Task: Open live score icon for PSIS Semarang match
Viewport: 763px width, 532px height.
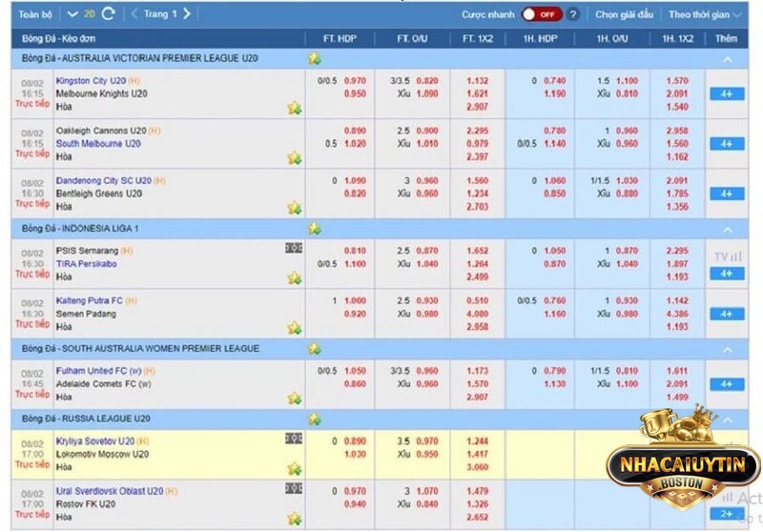Action: (x=294, y=248)
